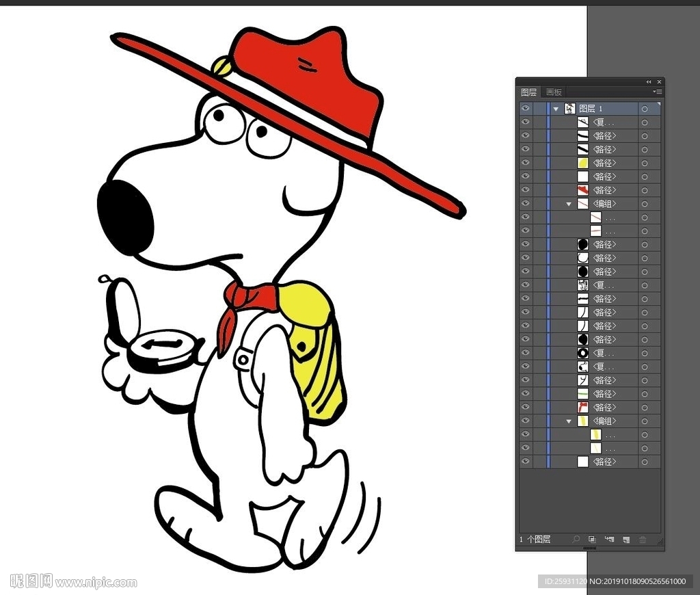
Task: Click target circle of red-line 编组 row
Action: 645,204
